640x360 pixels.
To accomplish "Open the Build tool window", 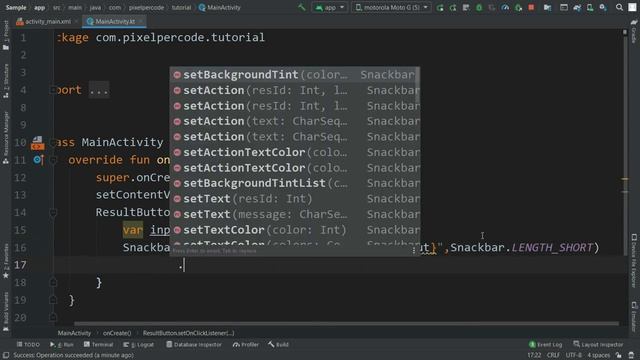I will (x=278, y=344).
